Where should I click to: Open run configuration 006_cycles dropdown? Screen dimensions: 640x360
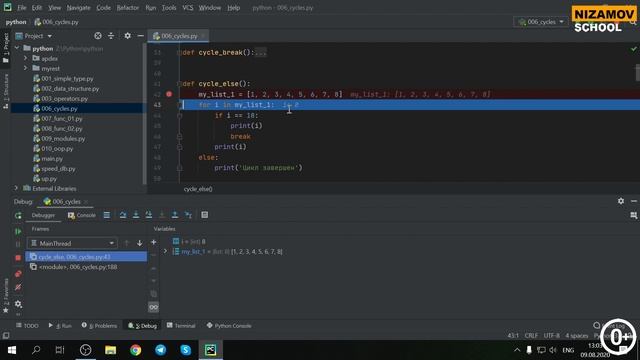540,22
